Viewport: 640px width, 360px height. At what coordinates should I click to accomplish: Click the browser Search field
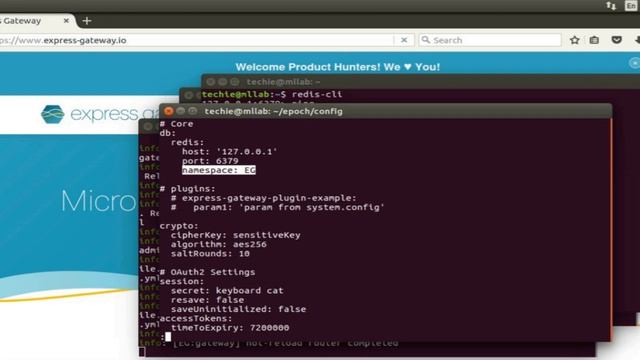490,40
